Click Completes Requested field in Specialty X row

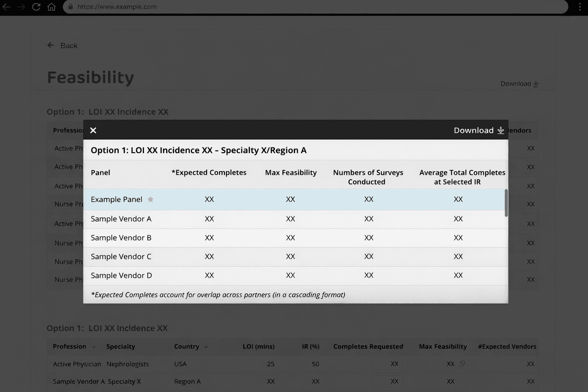tap(387, 381)
